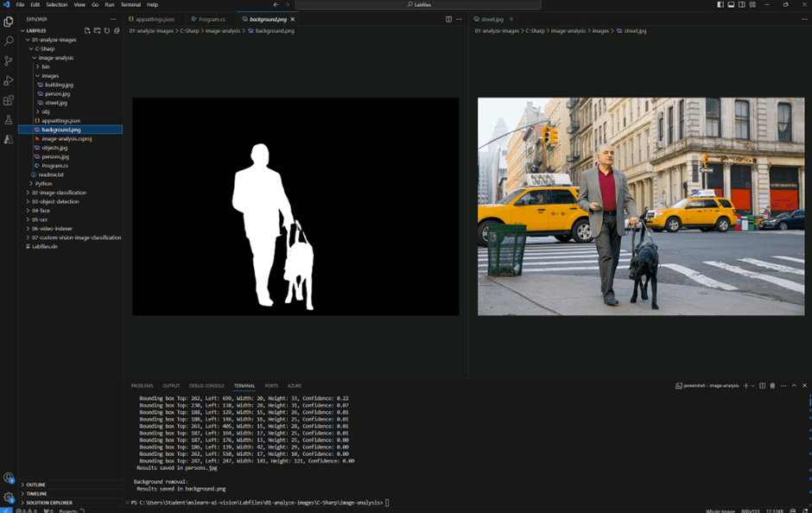Switch to the Program.cs tab

tap(211, 18)
